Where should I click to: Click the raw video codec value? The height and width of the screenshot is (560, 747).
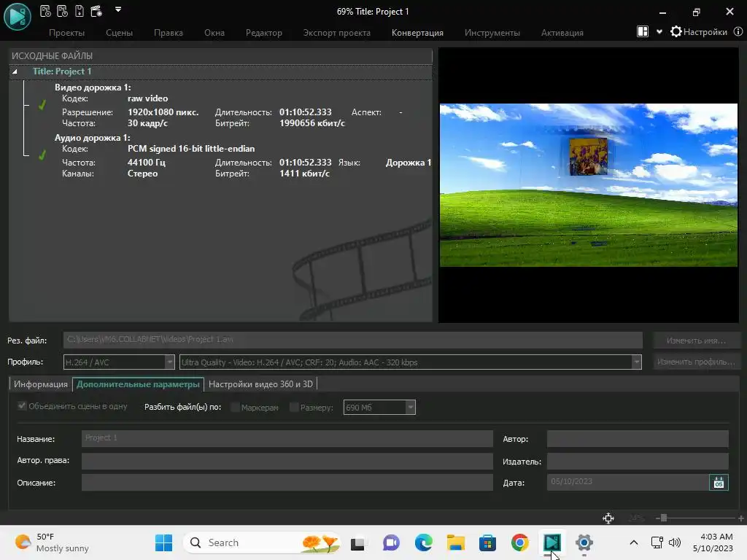[147, 98]
